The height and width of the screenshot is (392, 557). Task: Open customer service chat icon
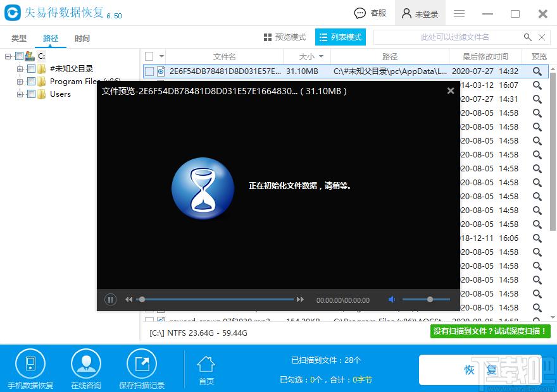coord(360,13)
